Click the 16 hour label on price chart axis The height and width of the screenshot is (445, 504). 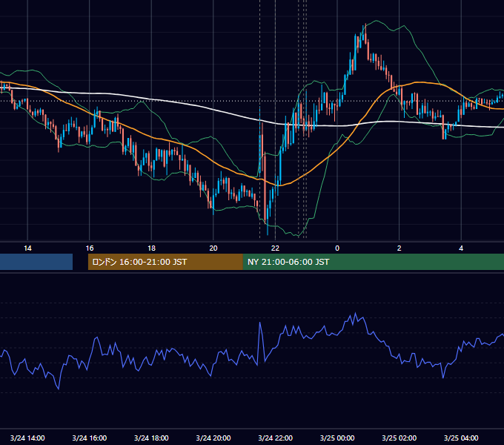(x=90, y=248)
